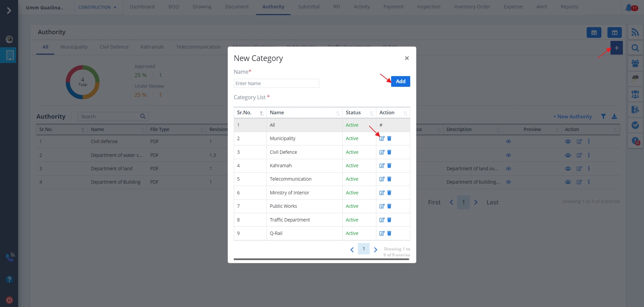This screenshot has height=307, width=644.
Task: Toggle preview eye for Civil defense row
Action: click(x=508, y=141)
